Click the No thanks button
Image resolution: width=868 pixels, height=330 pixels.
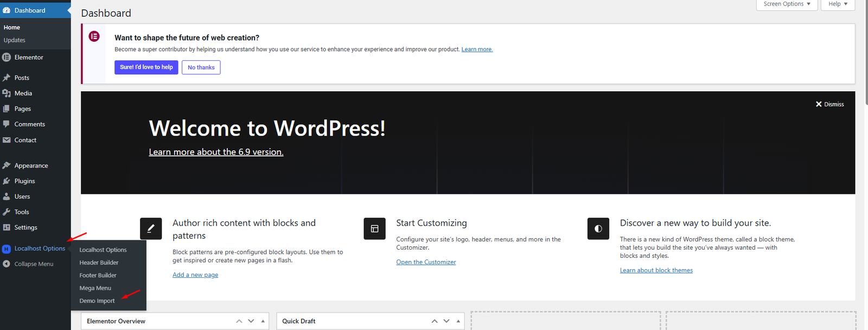pyautogui.click(x=201, y=67)
